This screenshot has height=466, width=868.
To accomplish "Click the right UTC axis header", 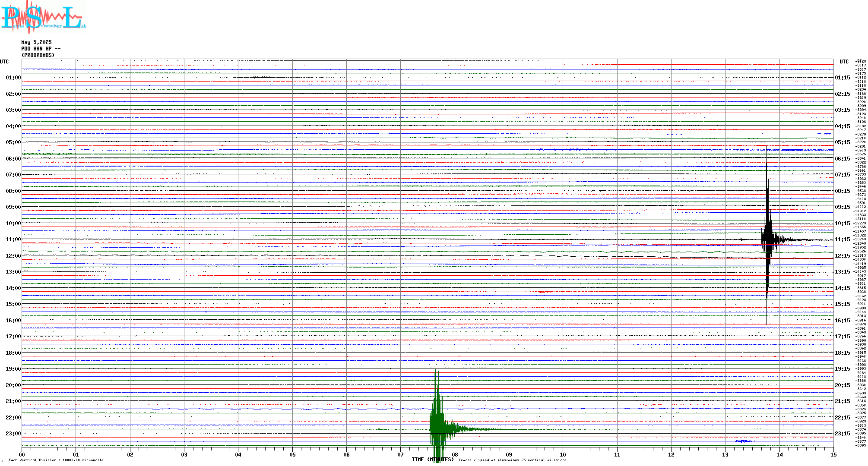I will 844,62.
